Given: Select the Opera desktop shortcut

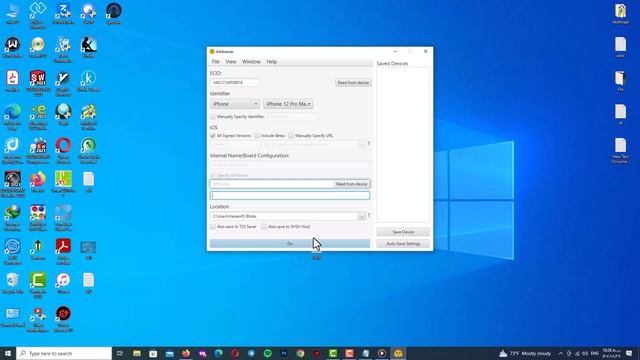Looking at the screenshot, I should (x=63, y=150).
